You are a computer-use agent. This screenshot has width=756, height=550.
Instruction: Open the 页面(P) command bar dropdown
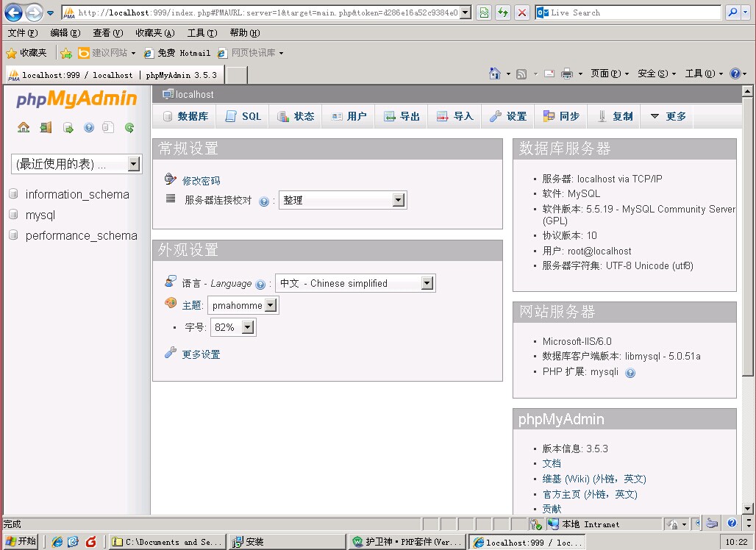click(x=610, y=74)
